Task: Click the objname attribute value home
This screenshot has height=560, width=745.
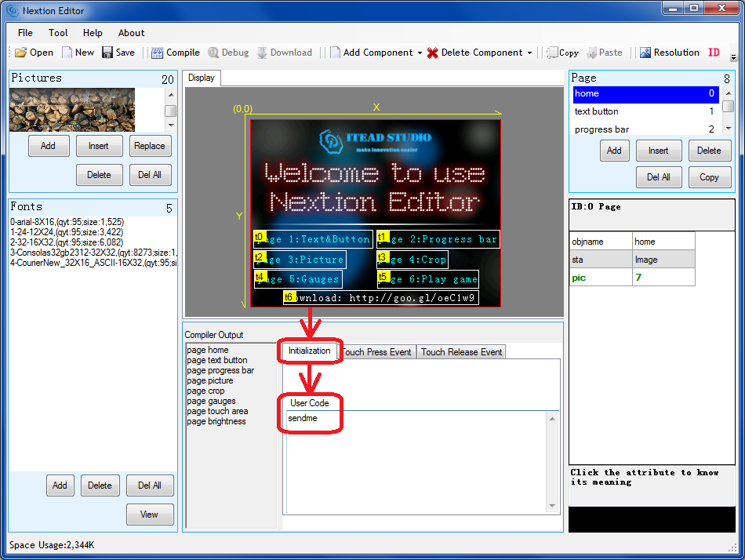Action: point(663,242)
